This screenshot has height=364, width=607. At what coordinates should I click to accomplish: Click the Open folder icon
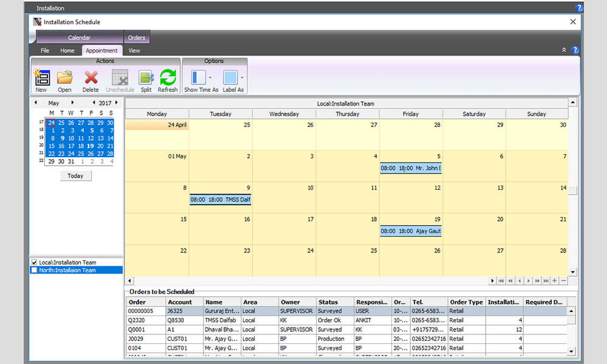pyautogui.click(x=64, y=78)
